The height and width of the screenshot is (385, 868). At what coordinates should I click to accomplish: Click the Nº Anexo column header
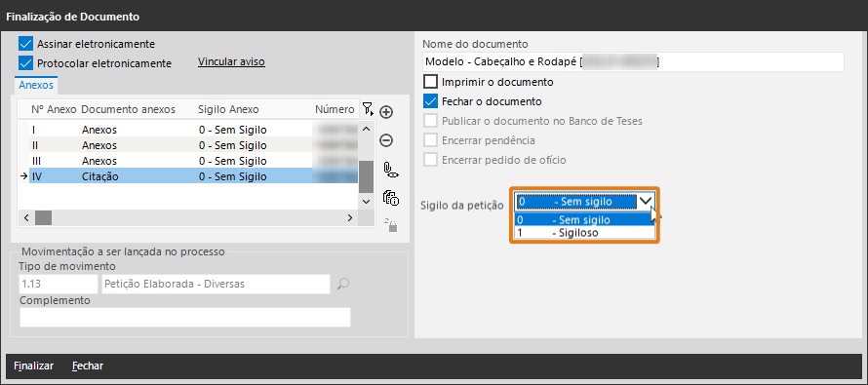(x=54, y=109)
